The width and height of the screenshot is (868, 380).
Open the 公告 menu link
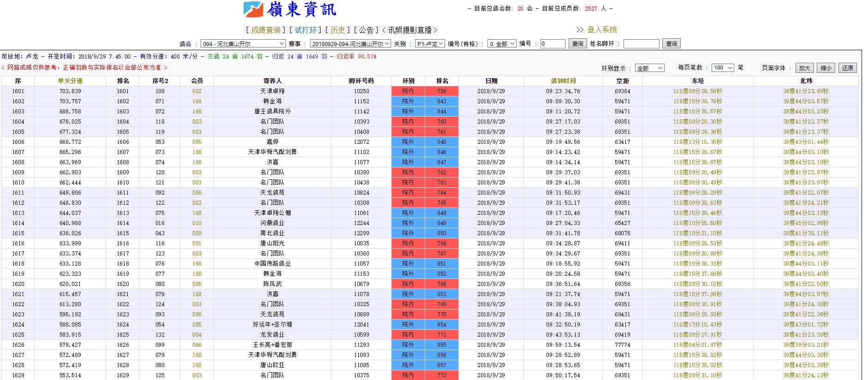click(366, 30)
